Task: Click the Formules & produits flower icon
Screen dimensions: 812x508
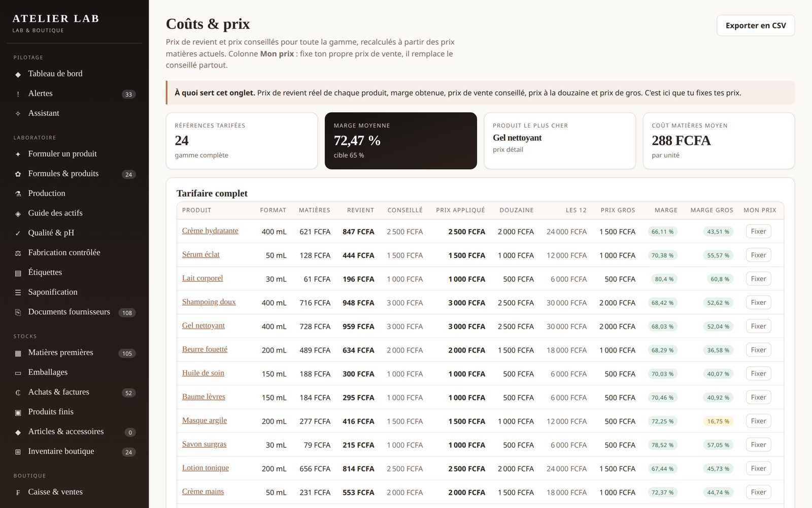Action: [18, 174]
